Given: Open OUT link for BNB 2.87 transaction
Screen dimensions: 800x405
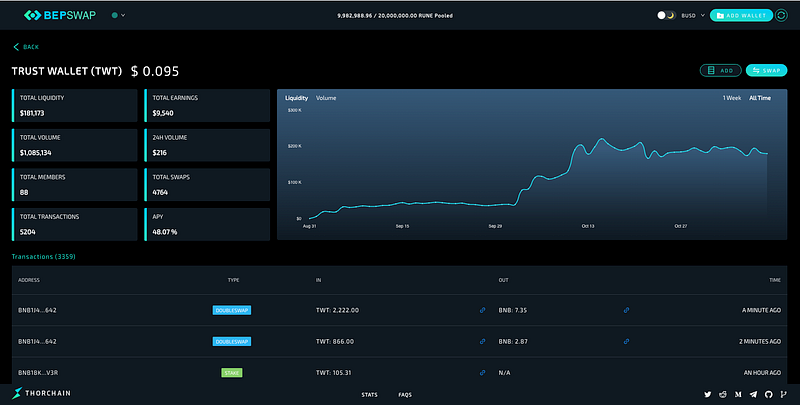Looking at the screenshot, I should click(x=626, y=341).
